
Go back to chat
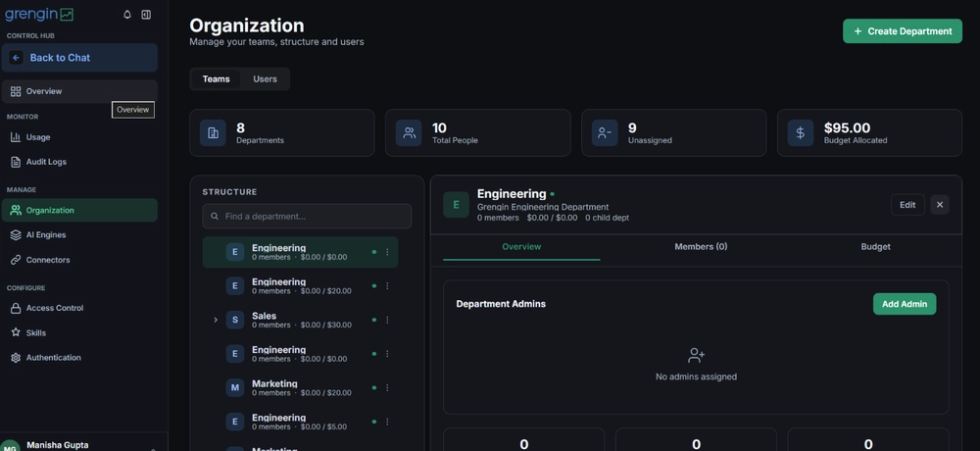(79, 58)
